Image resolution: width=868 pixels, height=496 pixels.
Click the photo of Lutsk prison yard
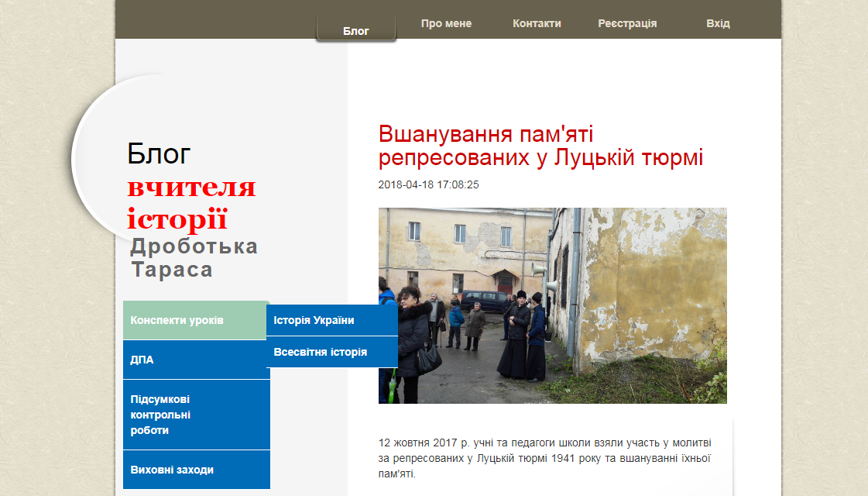(x=552, y=305)
